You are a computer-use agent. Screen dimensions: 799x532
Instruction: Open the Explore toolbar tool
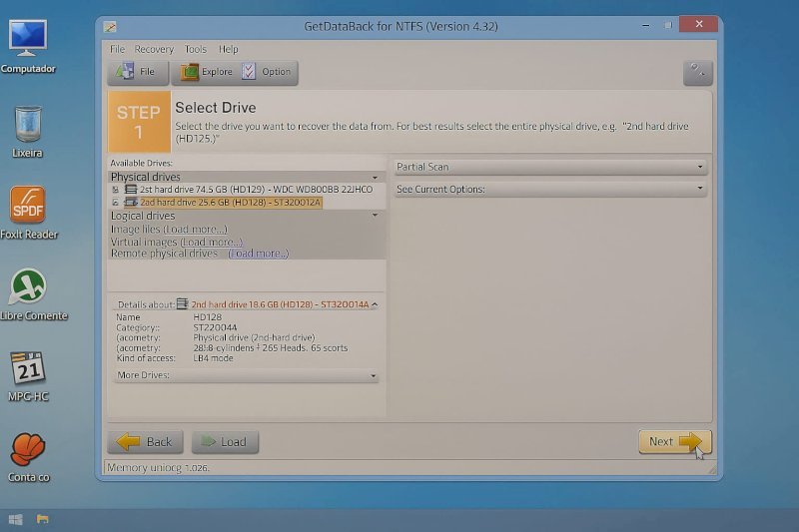tap(207, 72)
